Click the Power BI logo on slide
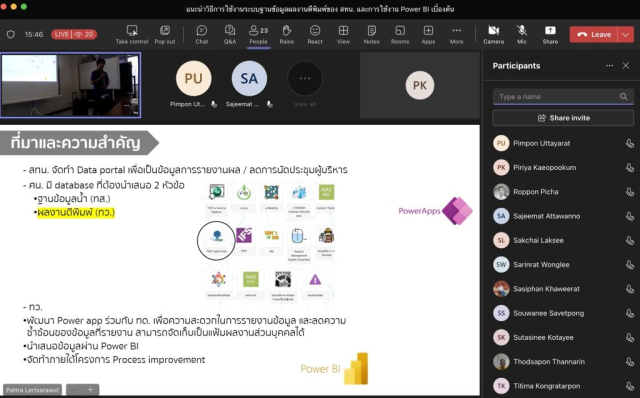This screenshot has width=640, height=398. pyautogui.click(x=334, y=369)
